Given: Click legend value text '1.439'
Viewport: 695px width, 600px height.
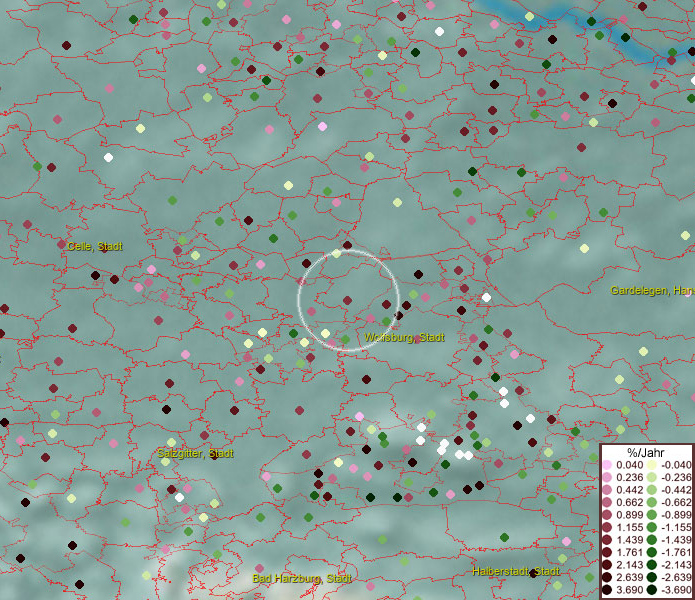Looking at the screenshot, I should [629, 540].
